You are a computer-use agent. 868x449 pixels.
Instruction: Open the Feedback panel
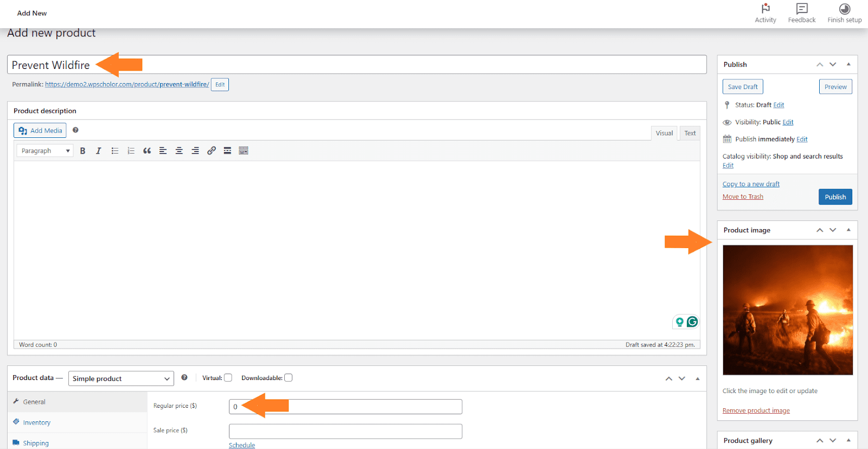802,13
